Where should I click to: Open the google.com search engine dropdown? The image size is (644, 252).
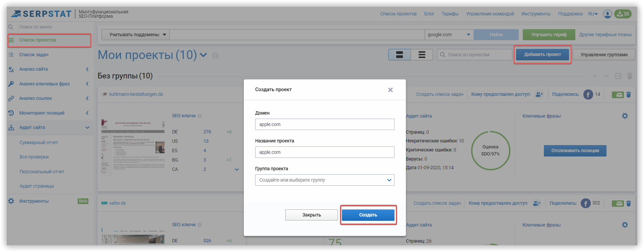click(x=449, y=35)
